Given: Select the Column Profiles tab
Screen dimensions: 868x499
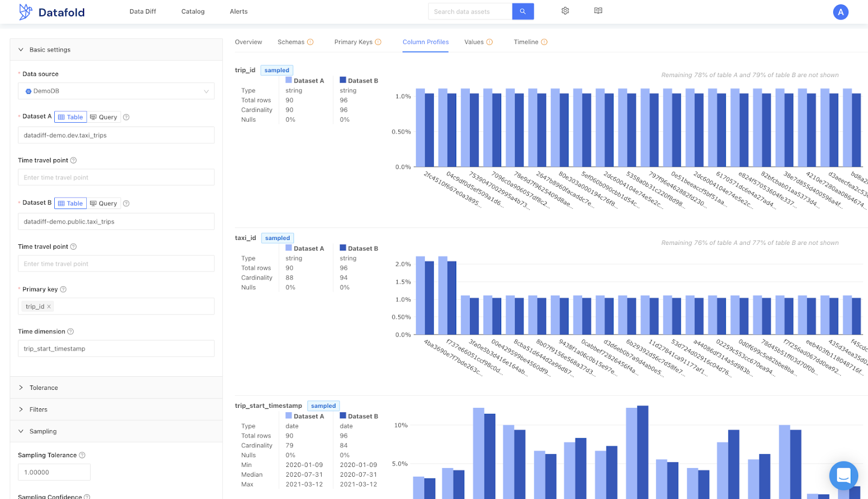Looking at the screenshot, I should (x=426, y=42).
